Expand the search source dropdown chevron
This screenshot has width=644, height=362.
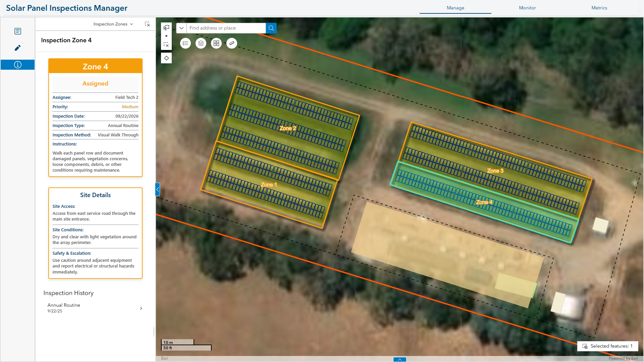tap(181, 28)
